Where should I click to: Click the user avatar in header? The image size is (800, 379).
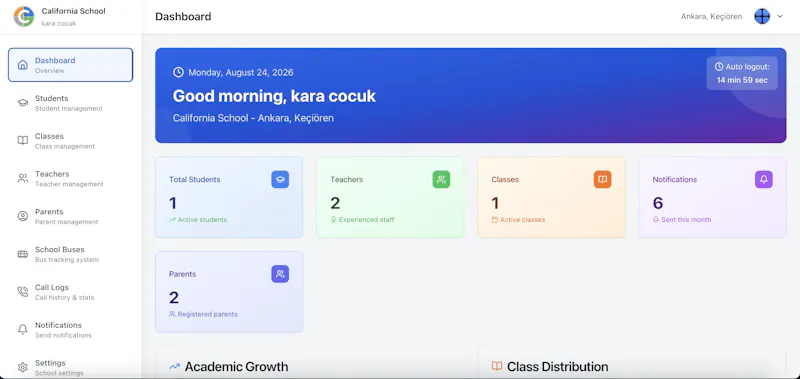tap(762, 16)
